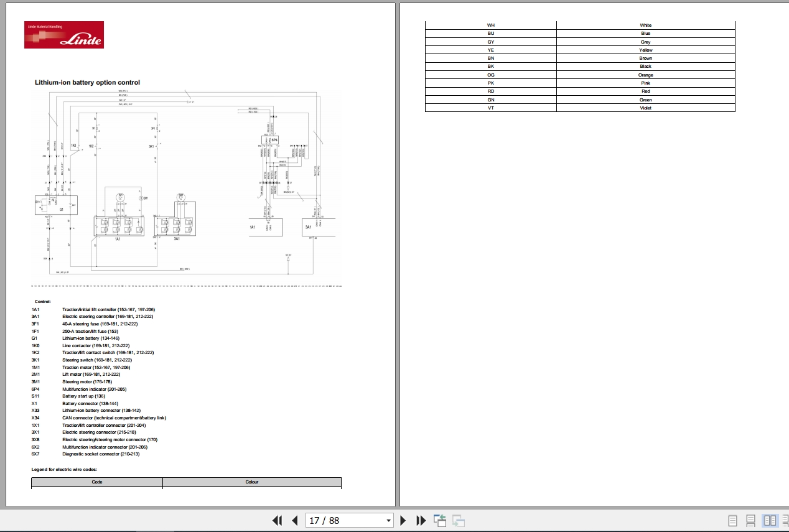
Task: Jump to the last page
Action: (421, 520)
